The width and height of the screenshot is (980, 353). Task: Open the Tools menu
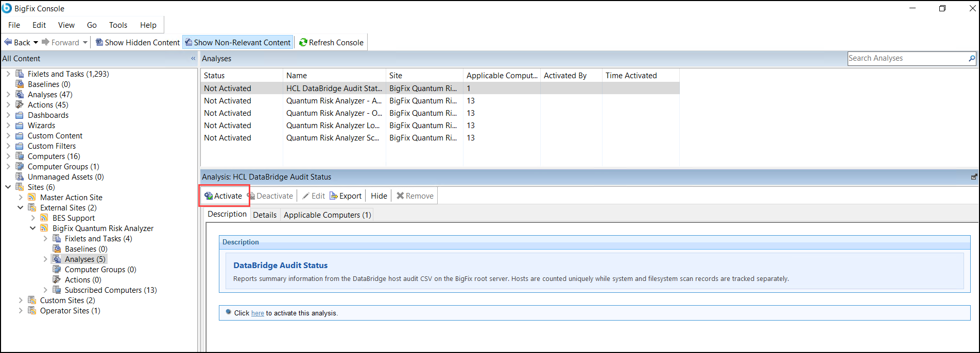[118, 25]
